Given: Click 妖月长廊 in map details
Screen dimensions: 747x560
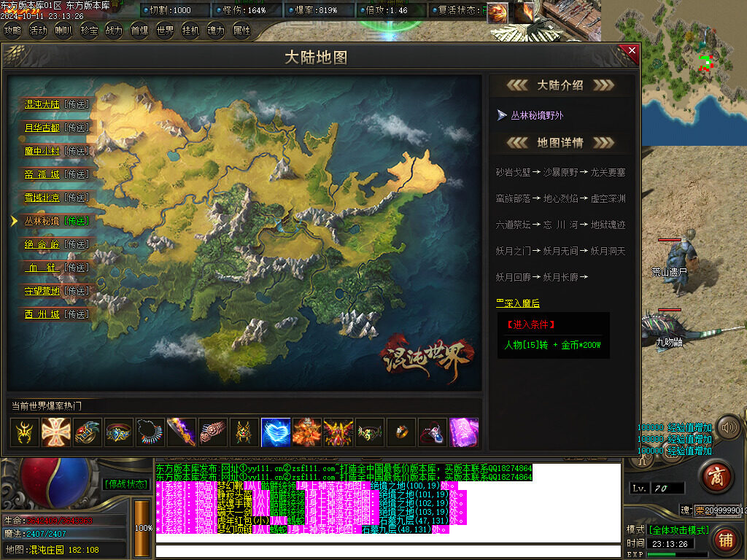Looking at the screenshot, I should 561,277.
